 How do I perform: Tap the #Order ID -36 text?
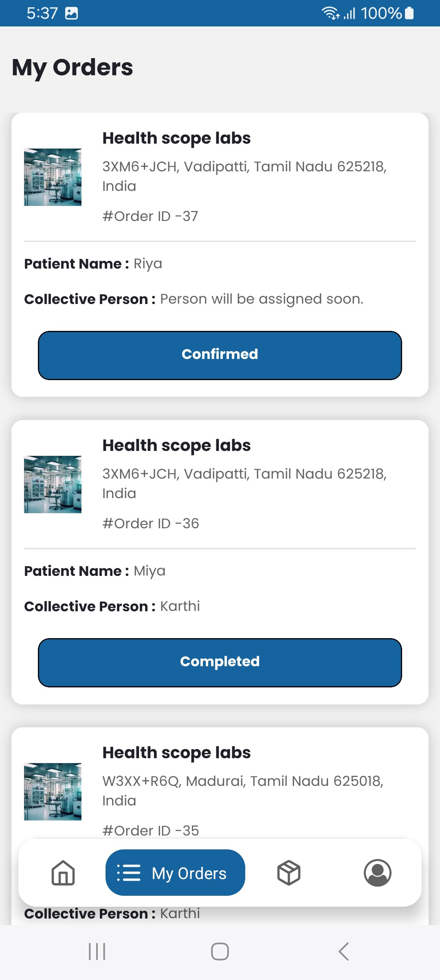click(x=151, y=523)
